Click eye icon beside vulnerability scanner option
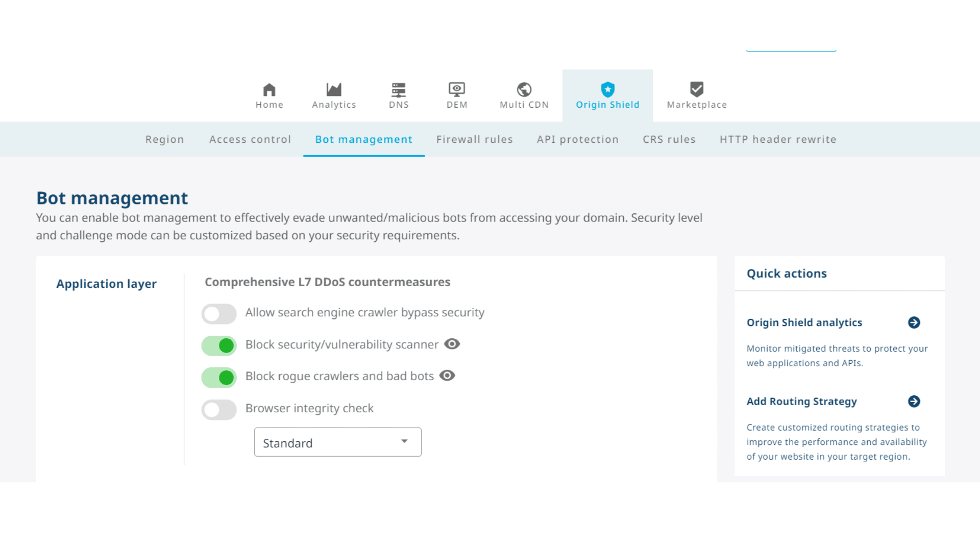980x551 pixels. coord(452,344)
